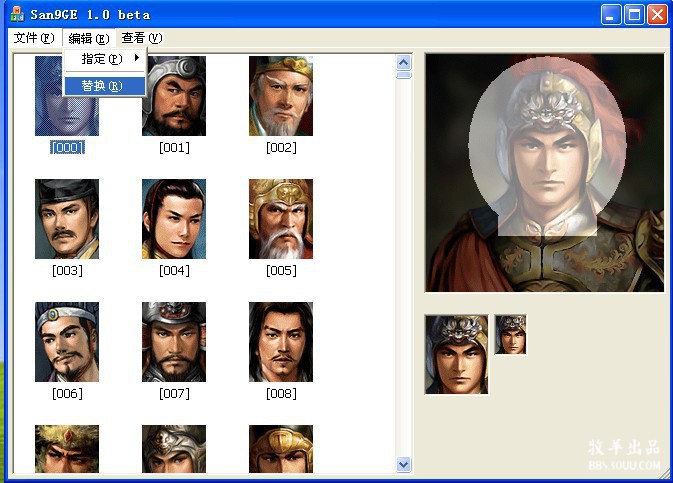Select the gold-helmet portrait in bottom row
673x483 pixels.
[x=281, y=449]
